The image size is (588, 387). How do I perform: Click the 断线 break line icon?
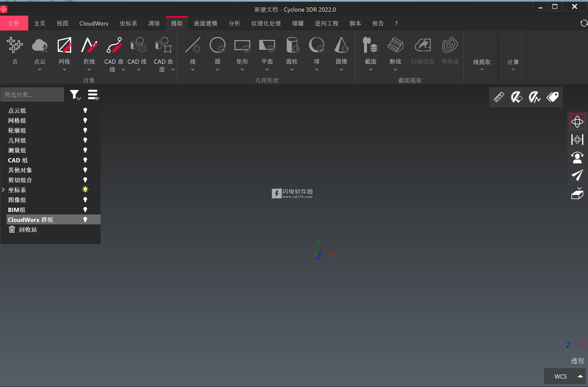(395, 45)
